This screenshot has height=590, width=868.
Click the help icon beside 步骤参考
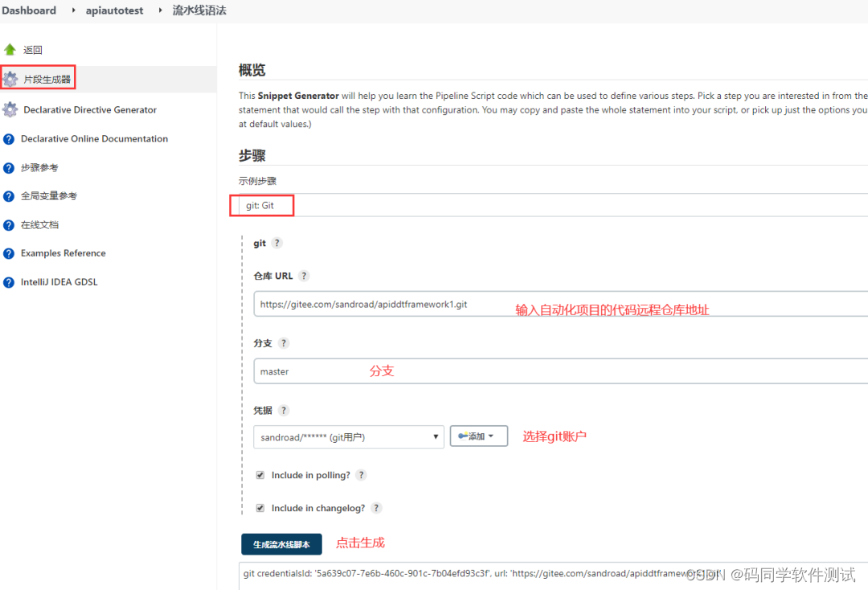pyautogui.click(x=9, y=168)
